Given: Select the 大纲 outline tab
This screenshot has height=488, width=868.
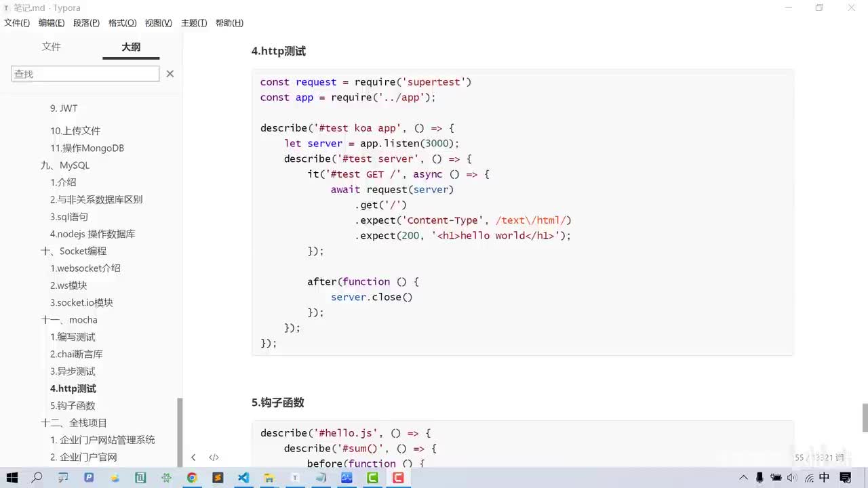Looking at the screenshot, I should [x=131, y=47].
